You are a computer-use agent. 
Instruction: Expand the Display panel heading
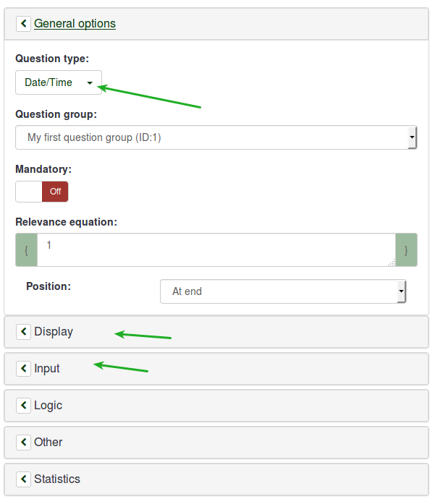click(x=54, y=332)
